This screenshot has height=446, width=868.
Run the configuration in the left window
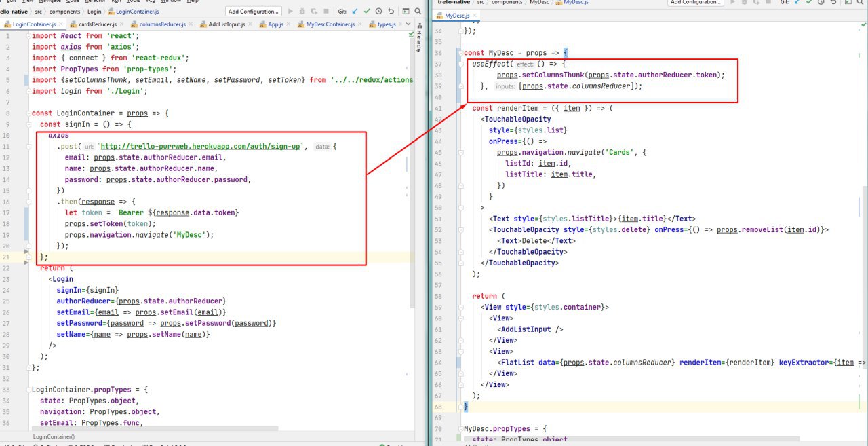pos(290,11)
